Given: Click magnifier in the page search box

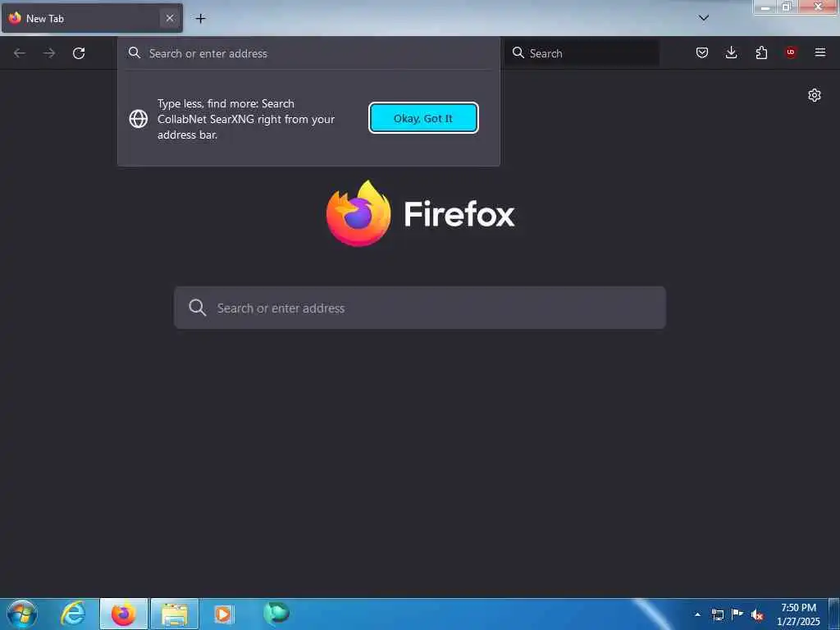Looking at the screenshot, I should pyautogui.click(x=198, y=308).
